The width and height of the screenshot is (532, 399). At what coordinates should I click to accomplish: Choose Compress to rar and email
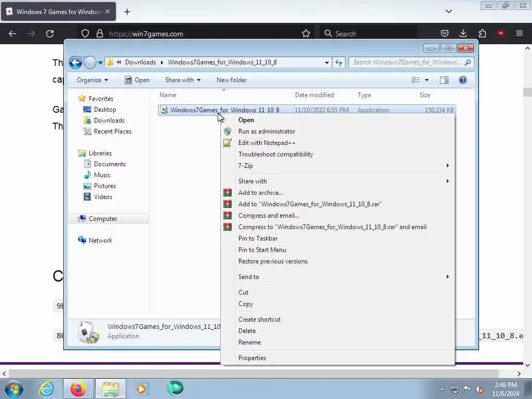click(x=338, y=227)
